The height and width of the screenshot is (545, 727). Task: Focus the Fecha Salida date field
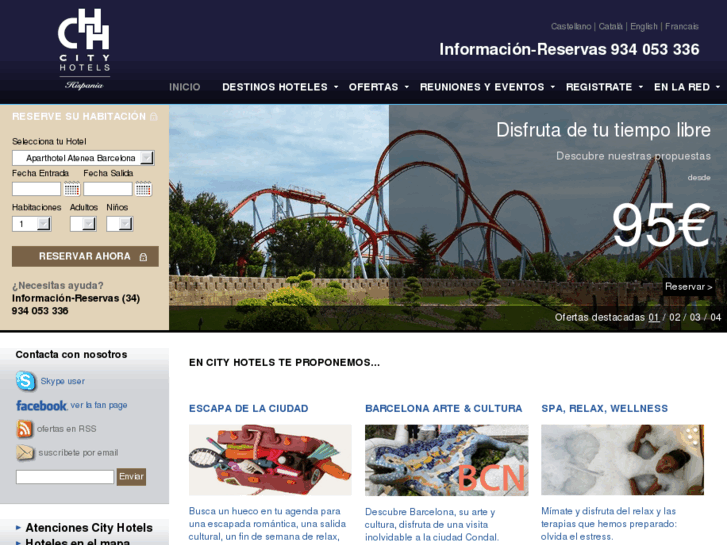(x=108, y=189)
